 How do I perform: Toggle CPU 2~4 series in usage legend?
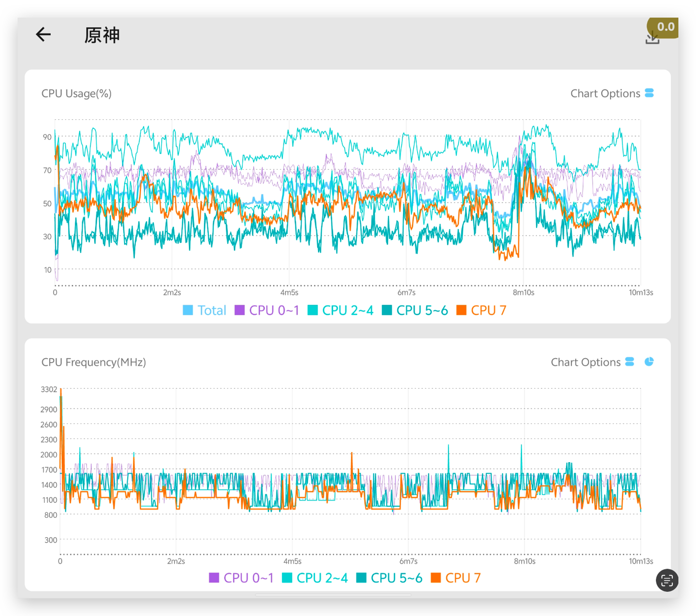(x=340, y=310)
